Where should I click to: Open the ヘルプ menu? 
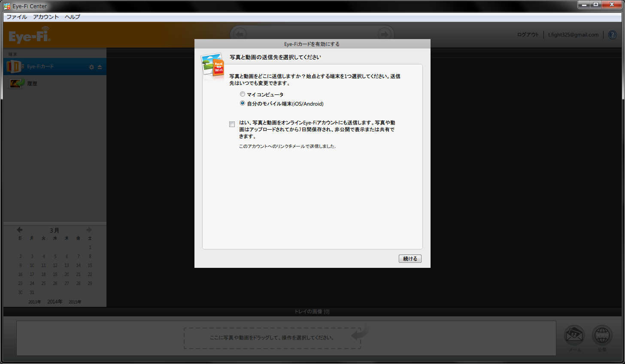click(x=72, y=17)
